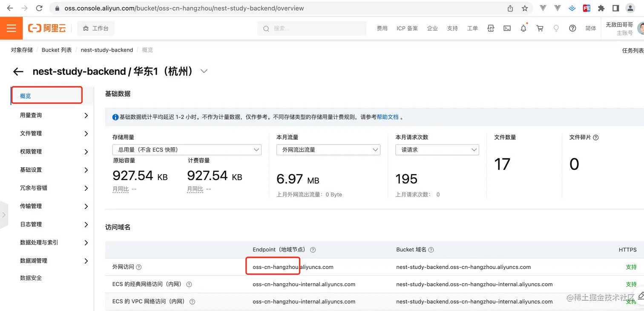Click help icon next to Endpoint（地域节点）

pyautogui.click(x=313, y=250)
